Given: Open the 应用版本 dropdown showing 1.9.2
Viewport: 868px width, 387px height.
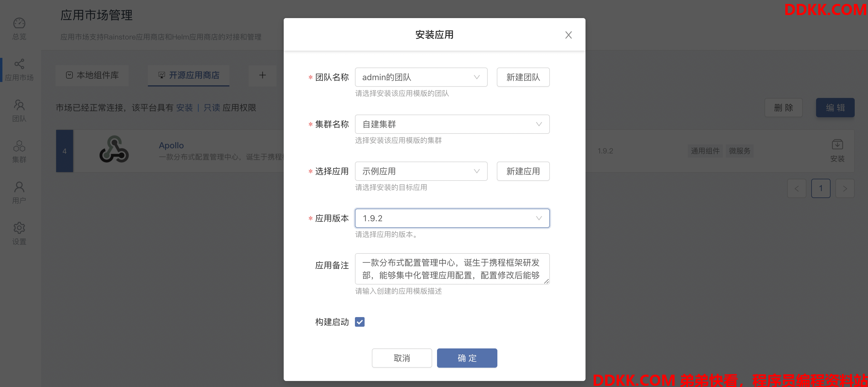Looking at the screenshot, I should pos(452,219).
